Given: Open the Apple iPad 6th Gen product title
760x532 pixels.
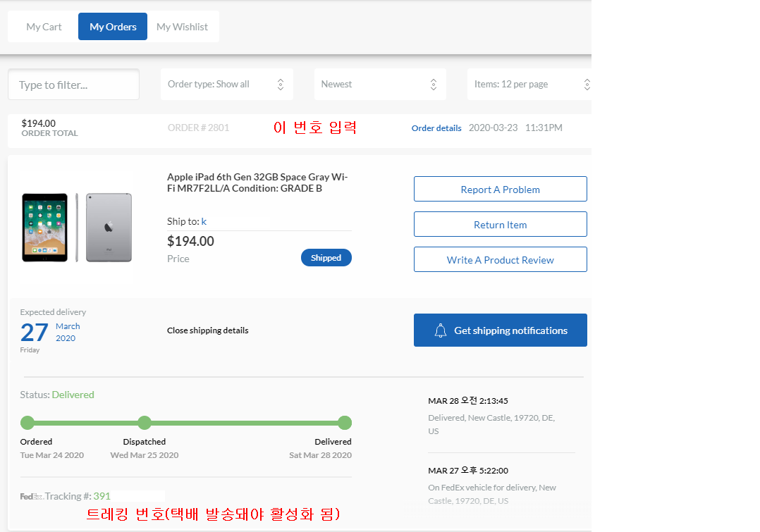Looking at the screenshot, I should coord(257,183).
